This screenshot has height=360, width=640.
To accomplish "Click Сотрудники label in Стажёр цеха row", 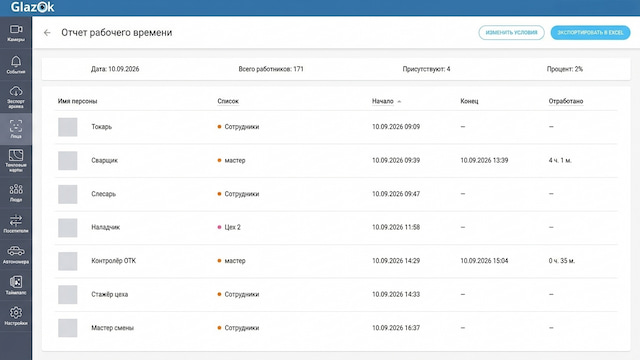I will click(x=242, y=294).
